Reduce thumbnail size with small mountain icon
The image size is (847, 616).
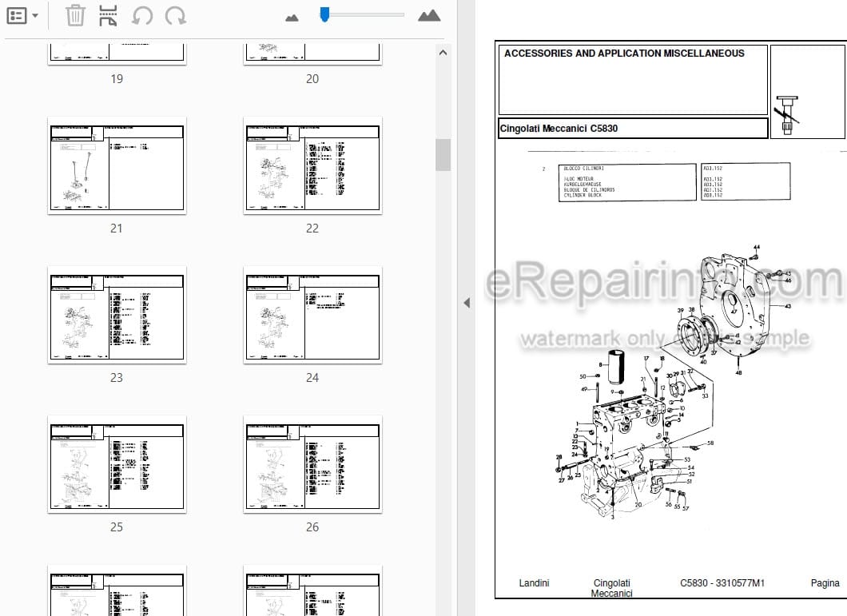coord(292,18)
